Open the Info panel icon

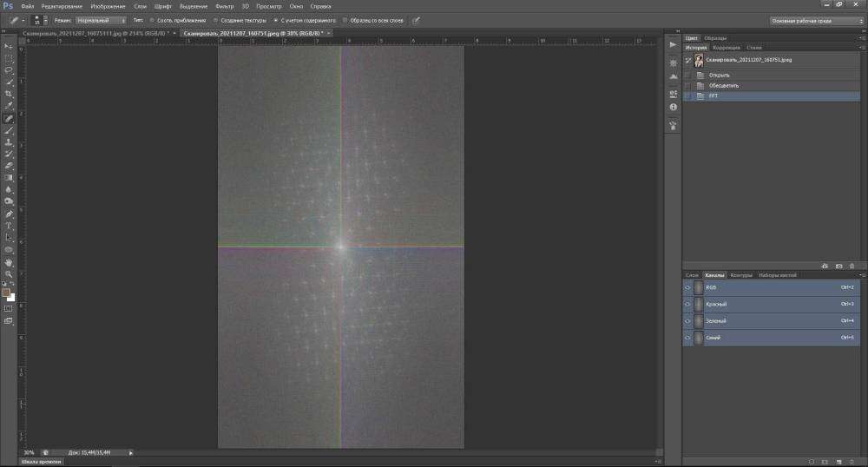(674, 107)
